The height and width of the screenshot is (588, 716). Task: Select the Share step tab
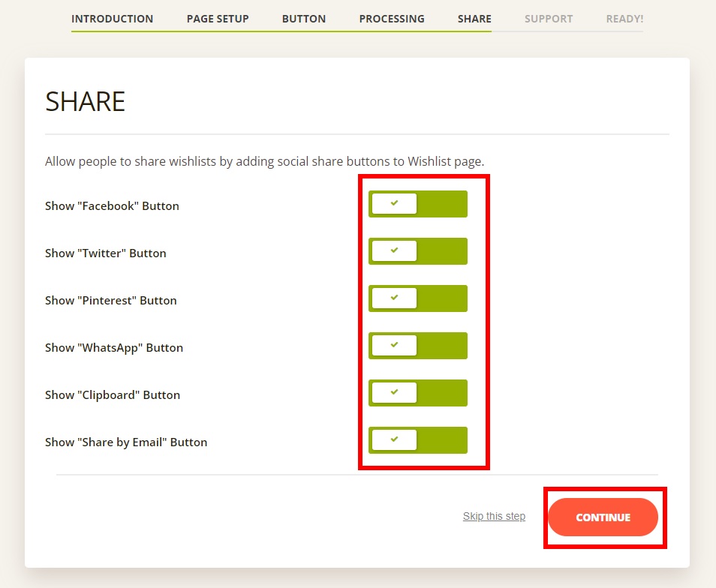474,19
